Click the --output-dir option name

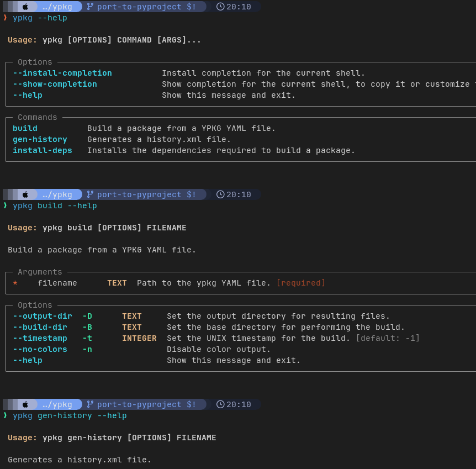(x=43, y=317)
